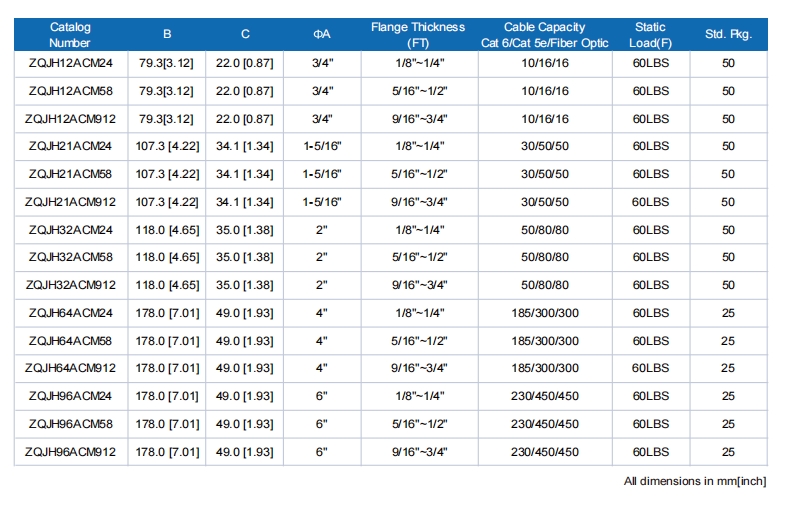
Task: Select the ZQJH96ACM912 catalog cell
Action: click(x=70, y=452)
